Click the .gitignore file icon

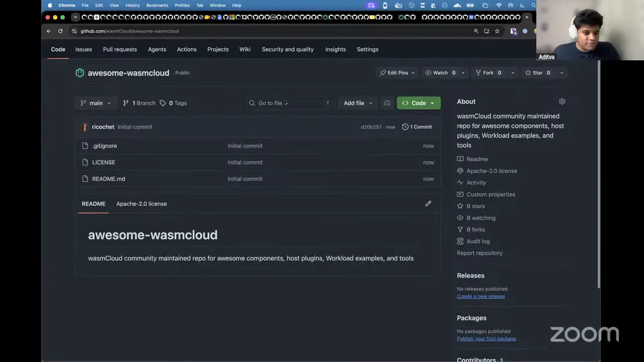click(85, 146)
